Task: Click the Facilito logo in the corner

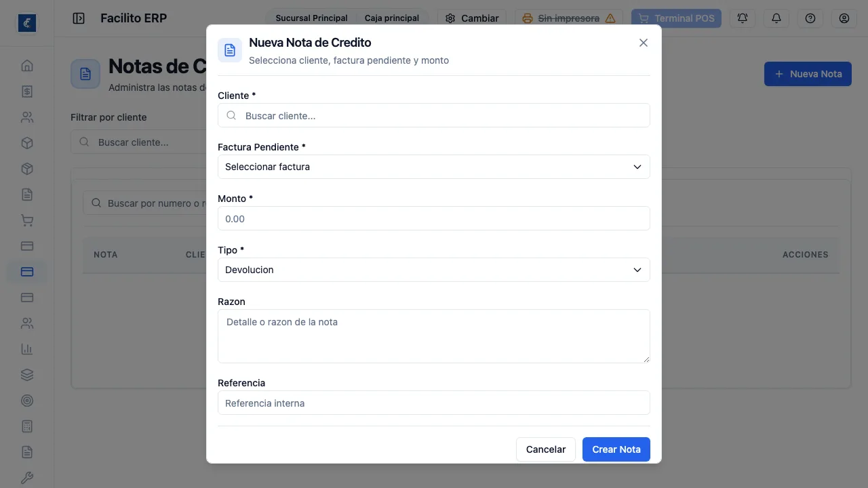Action: pos(27,23)
